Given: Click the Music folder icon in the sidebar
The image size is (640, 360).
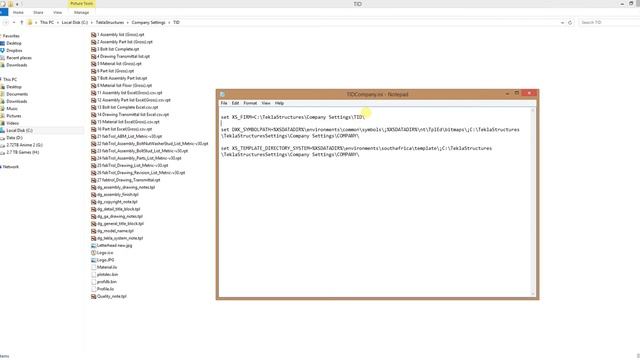Looking at the screenshot, I should [2, 109].
